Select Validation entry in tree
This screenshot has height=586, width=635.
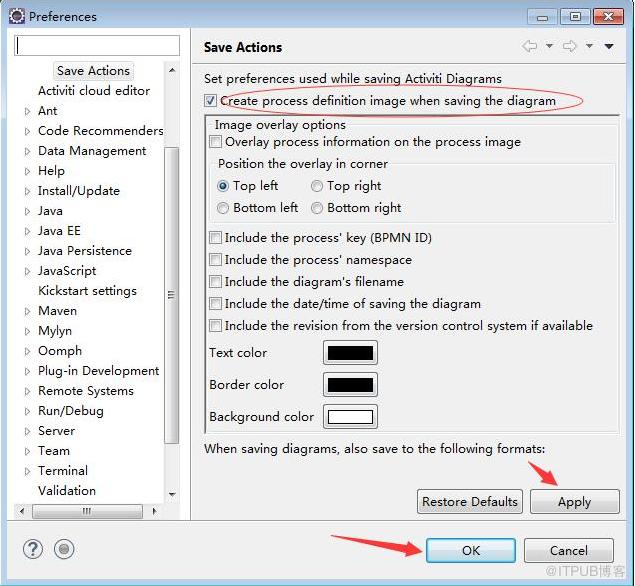pos(67,490)
